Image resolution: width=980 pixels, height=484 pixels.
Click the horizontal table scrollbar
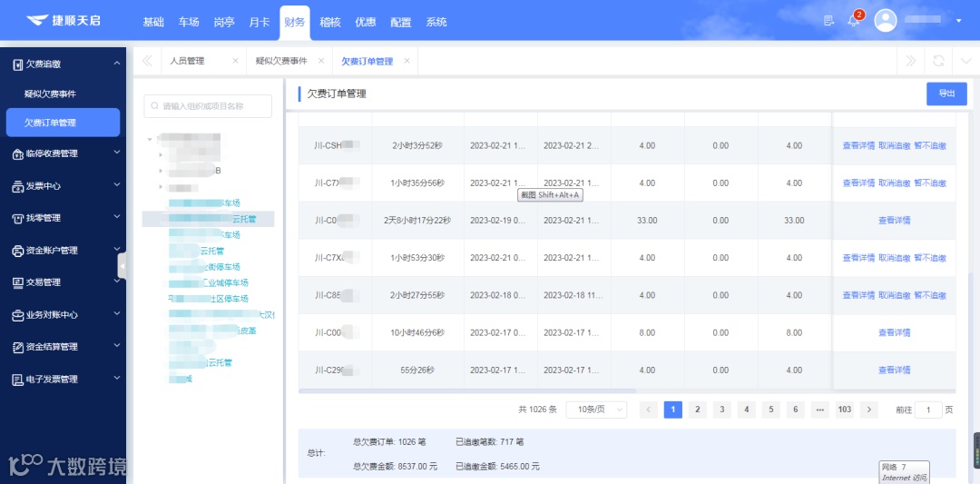467,390
